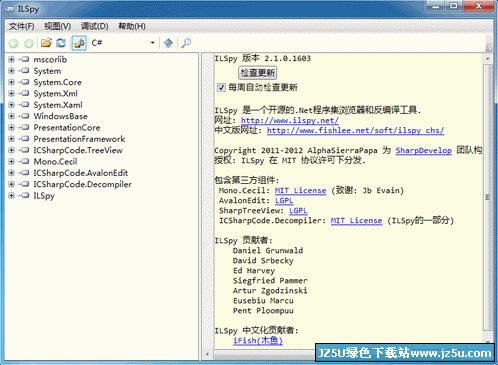Open an assembly file with the folder icon
Screen dimensions: 498x365
[x=46, y=43]
